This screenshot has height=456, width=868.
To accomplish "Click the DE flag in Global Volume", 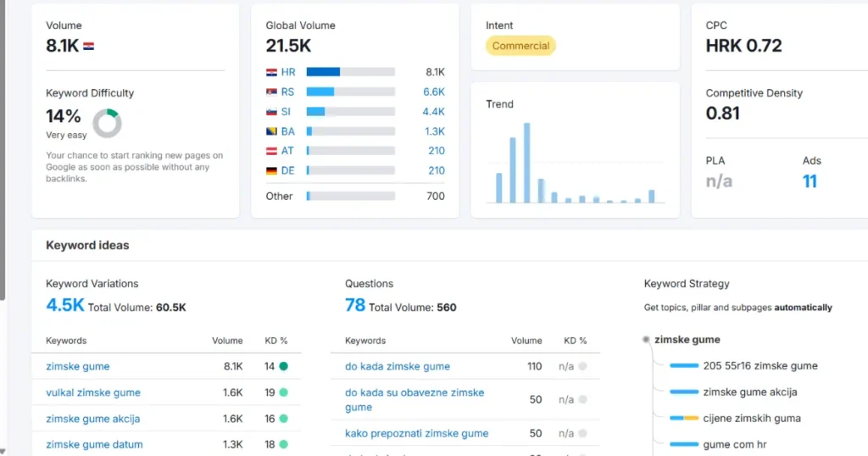I will click(x=272, y=170).
